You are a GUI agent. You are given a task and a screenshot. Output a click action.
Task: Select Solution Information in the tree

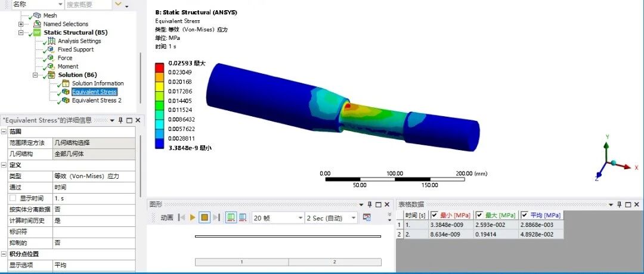tap(97, 83)
